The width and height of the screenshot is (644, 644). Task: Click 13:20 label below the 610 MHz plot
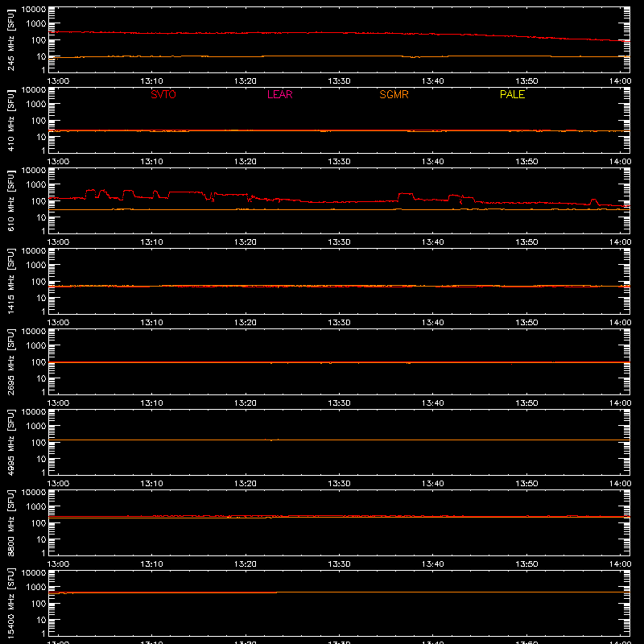(246, 242)
